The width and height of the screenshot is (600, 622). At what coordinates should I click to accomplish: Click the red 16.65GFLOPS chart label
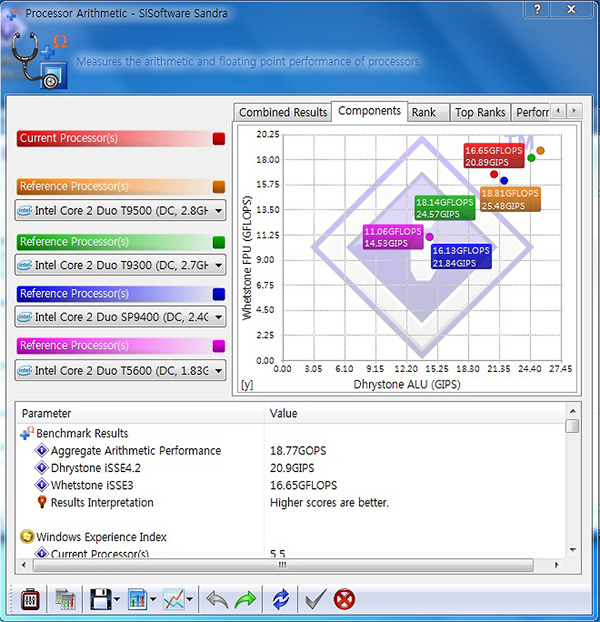point(494,156)
